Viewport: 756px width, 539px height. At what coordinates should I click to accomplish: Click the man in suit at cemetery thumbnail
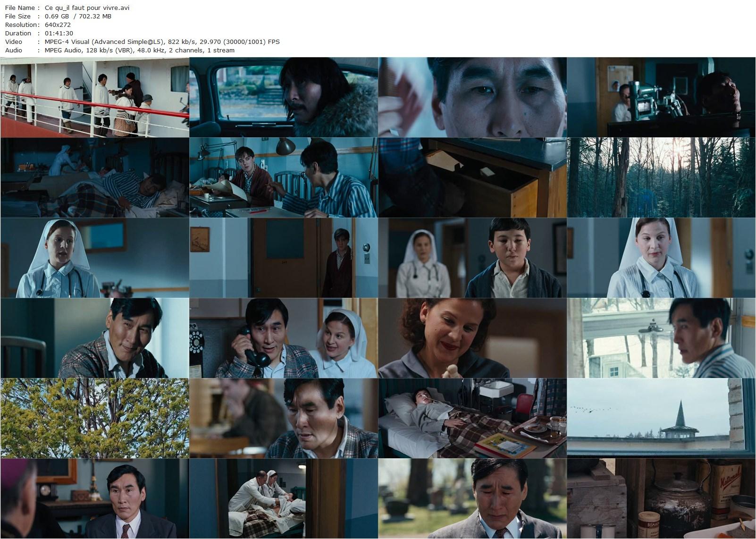(x=472, y=498)
